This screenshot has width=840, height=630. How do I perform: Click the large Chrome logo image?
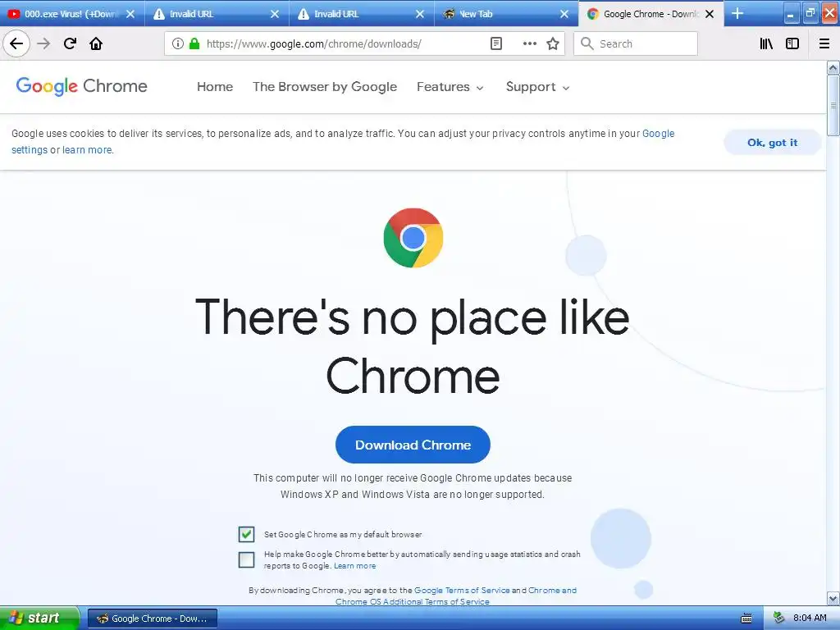click(413, 238)
